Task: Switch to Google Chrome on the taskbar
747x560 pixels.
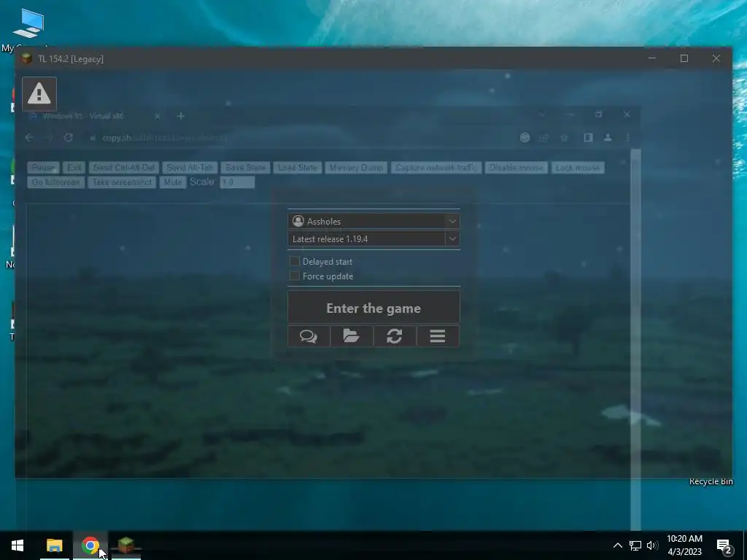Action: 90,545
